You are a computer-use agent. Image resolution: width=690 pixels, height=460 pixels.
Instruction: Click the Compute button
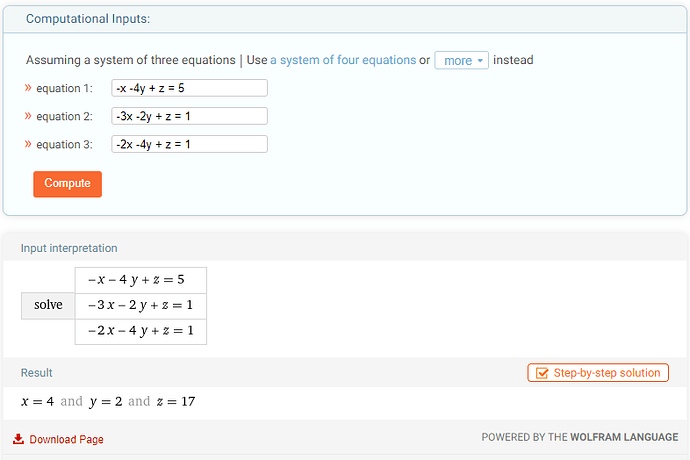point(67,184)
